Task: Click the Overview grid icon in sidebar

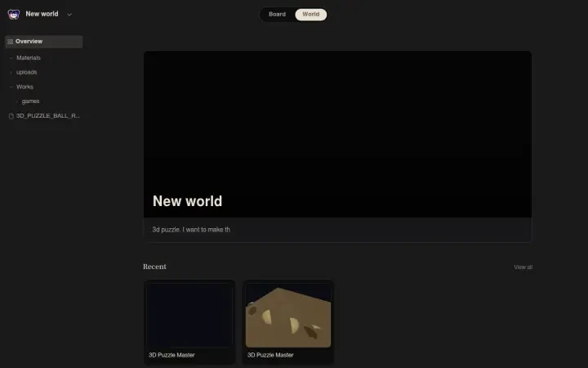Action: coord(10,42)
